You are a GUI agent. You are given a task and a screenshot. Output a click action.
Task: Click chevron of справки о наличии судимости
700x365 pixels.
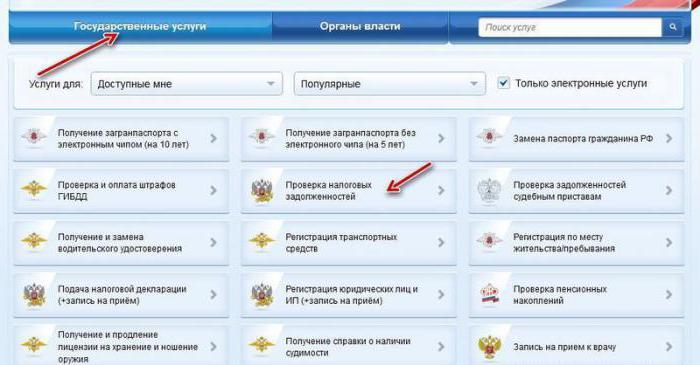(441, 347)
